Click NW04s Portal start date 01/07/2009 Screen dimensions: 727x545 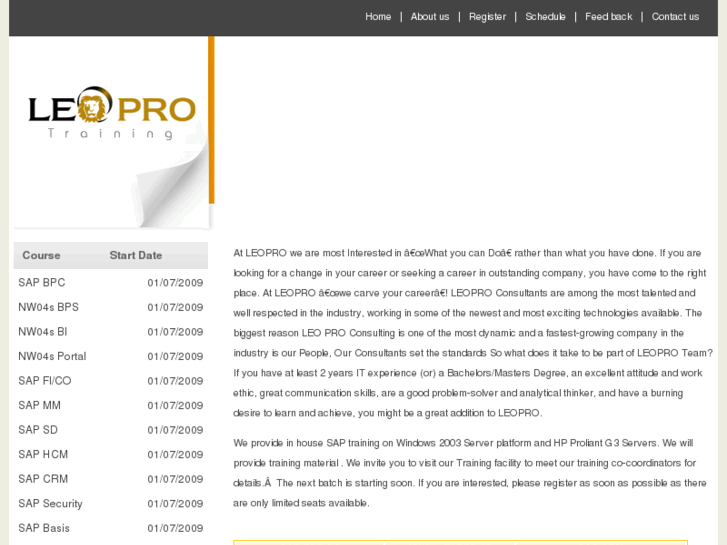[175, 356]
